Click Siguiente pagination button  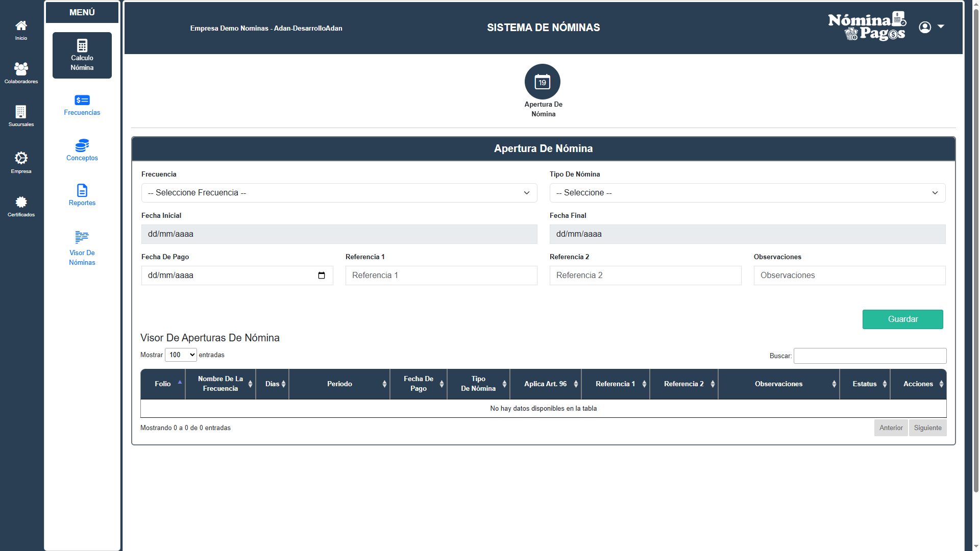[927, 428]
